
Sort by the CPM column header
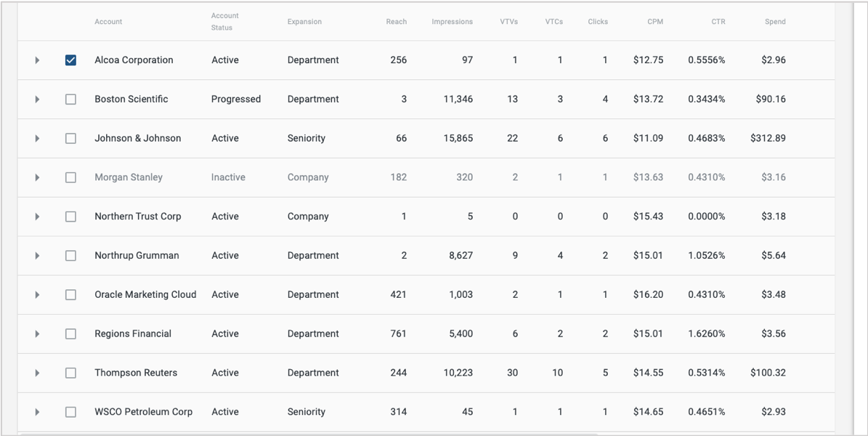coord(655,22)
